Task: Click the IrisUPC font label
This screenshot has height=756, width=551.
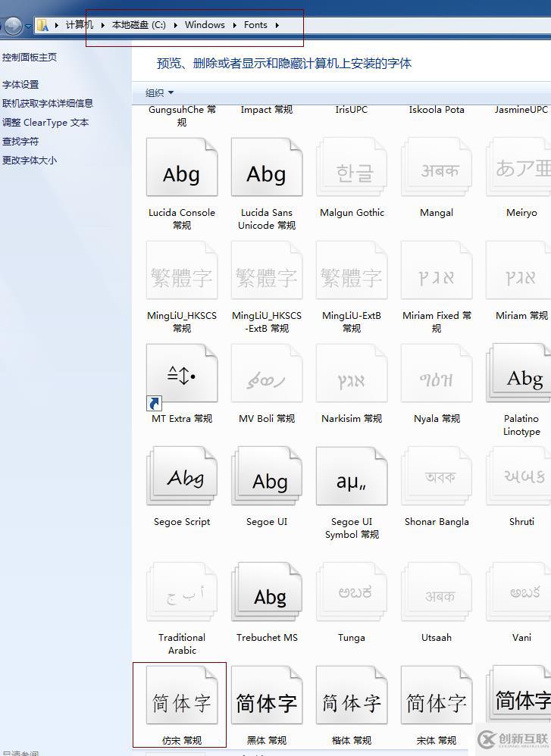Action: point(352,110)
